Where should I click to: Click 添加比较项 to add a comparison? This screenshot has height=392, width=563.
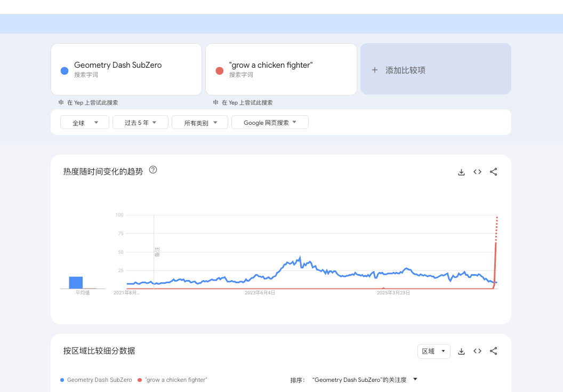tap(436, 69)
